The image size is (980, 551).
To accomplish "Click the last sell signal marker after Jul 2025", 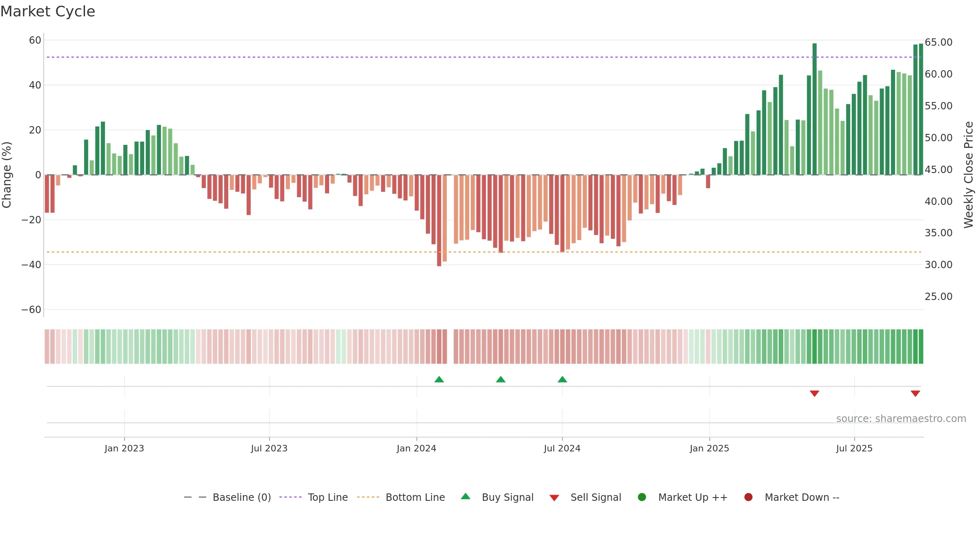I will click(x=915, y=393).
